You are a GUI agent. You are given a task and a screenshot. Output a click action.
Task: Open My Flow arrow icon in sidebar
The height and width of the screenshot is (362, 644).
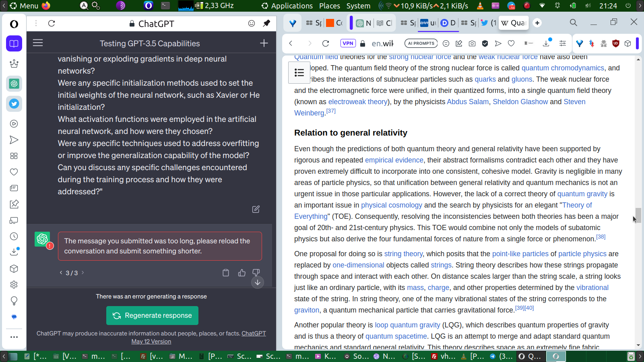tap(14, 140)
